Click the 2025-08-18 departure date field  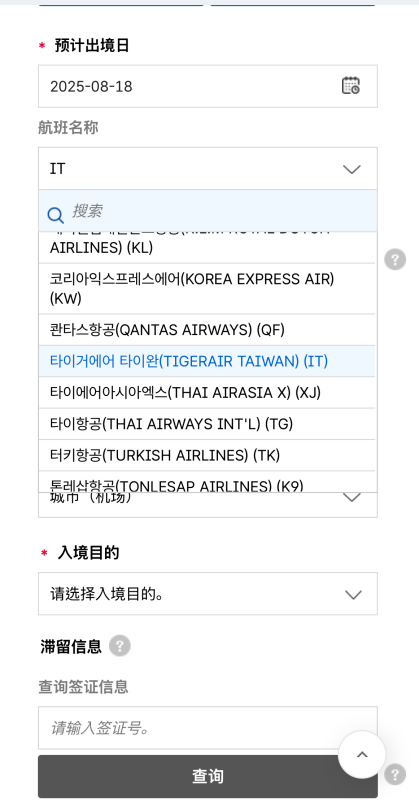click(x=208, y=86)
